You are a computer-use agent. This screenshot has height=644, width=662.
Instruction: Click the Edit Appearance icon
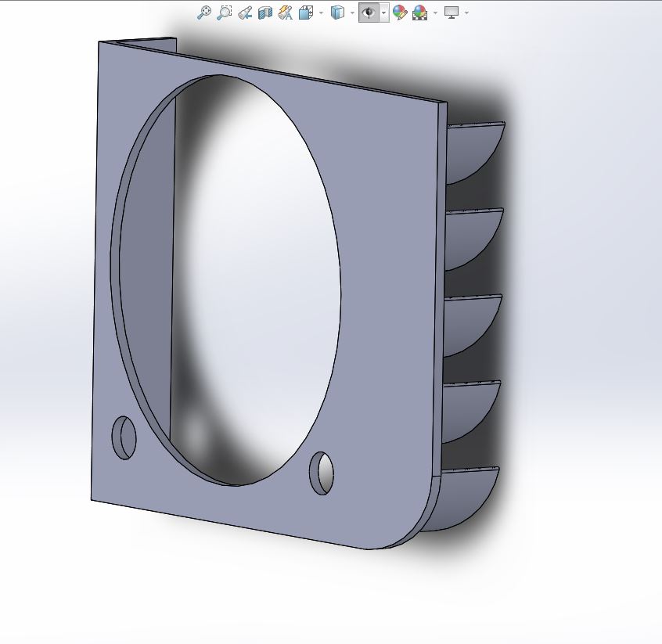point(399,13)
